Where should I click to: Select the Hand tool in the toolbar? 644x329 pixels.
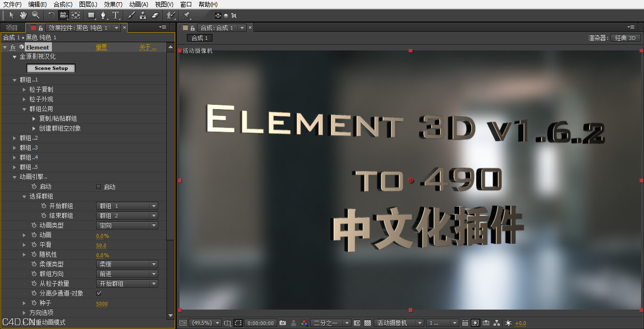point(23,15)
